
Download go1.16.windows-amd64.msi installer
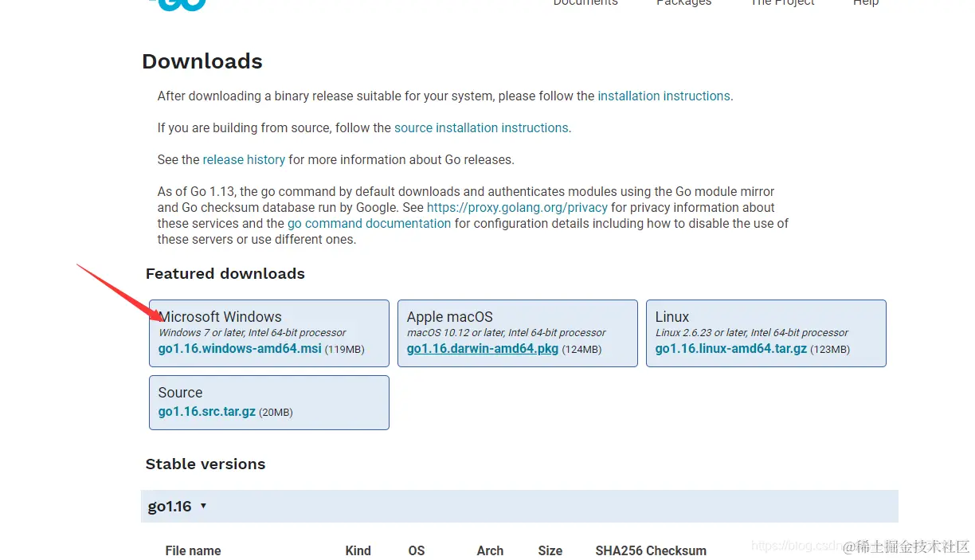click(x=240, y=349)
